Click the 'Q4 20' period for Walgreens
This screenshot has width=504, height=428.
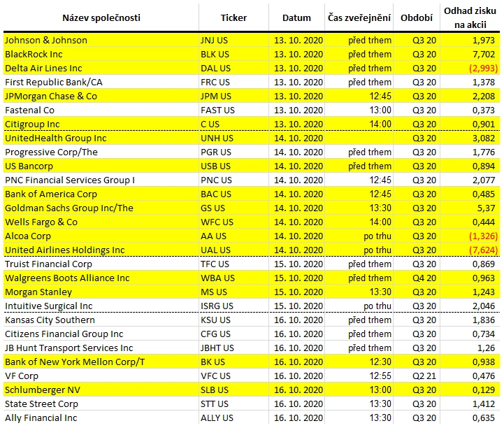click(x=424, y=278)
